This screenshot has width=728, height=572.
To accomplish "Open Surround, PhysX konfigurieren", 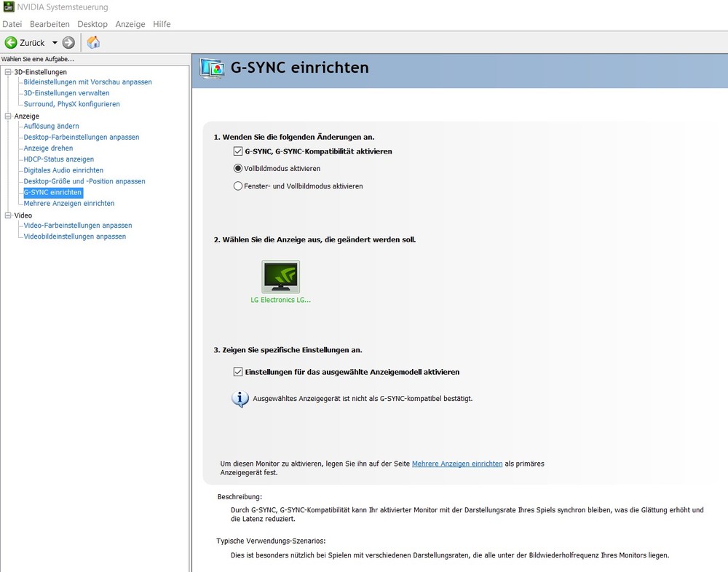I will click(x=71, y=105).
